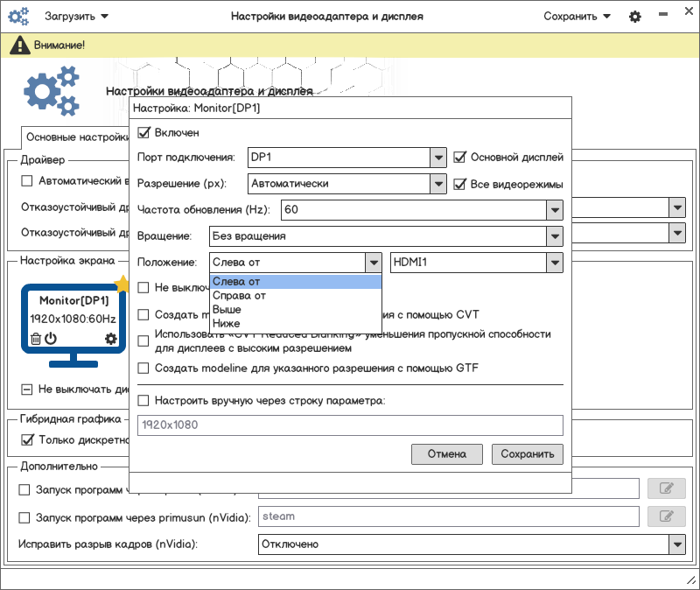Image resolution: width=700 pixels, height=590 pixels.
Task: Open the HDMI1 relative display dropdown
Action: [477, 263]
